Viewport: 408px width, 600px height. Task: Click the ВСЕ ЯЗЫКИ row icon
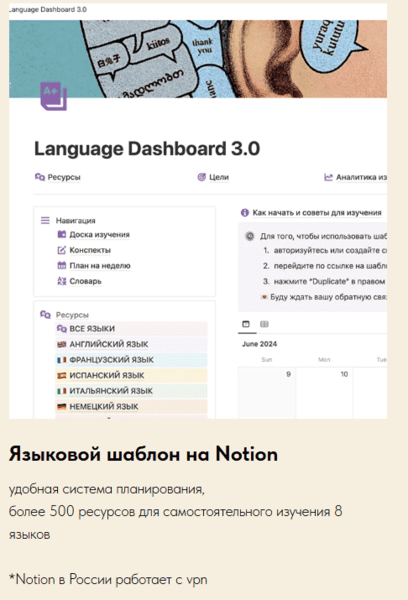62,329
